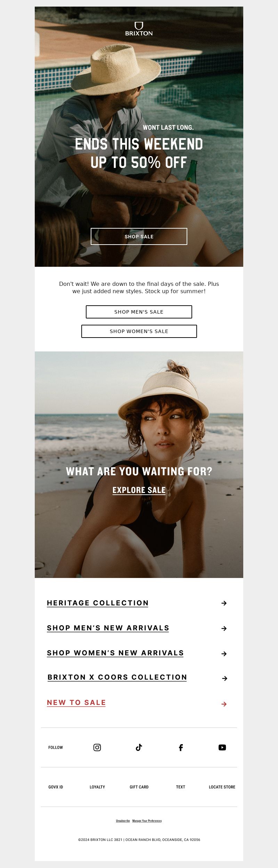Select Locate Store in footer menu
The width and height of the screenshot is (278, 868).
click(222, 787)
